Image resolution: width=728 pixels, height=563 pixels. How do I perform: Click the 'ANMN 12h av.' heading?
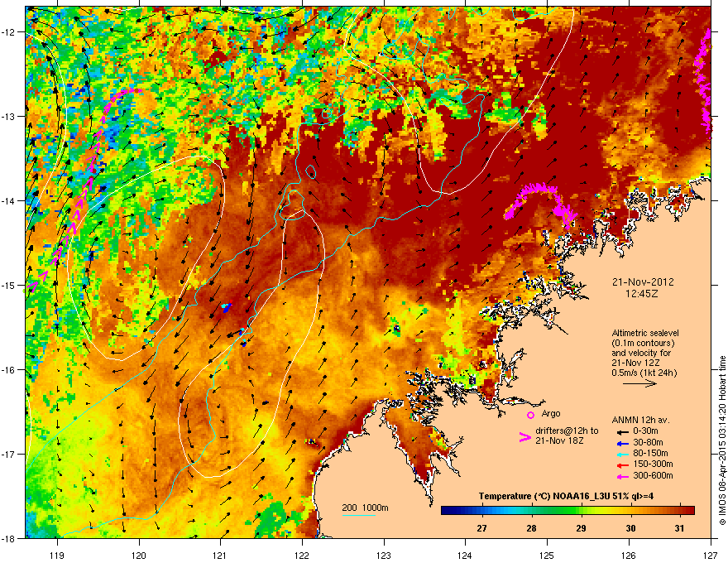[x=640, y=420]
